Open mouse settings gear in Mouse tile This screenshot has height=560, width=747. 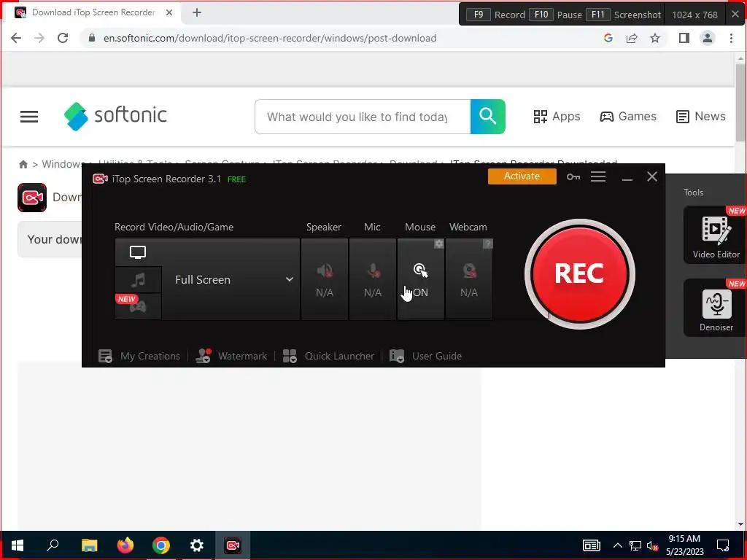(438, 244)
